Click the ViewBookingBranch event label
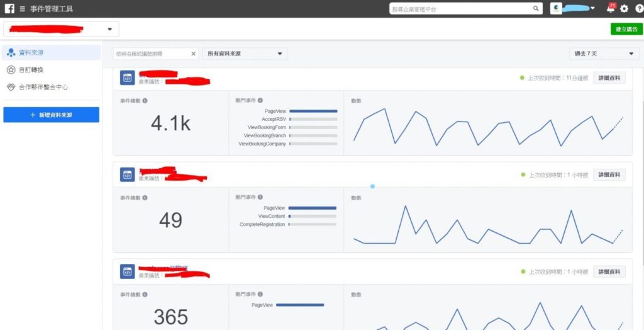Screen dimensions: 644x330 [265, 135]
